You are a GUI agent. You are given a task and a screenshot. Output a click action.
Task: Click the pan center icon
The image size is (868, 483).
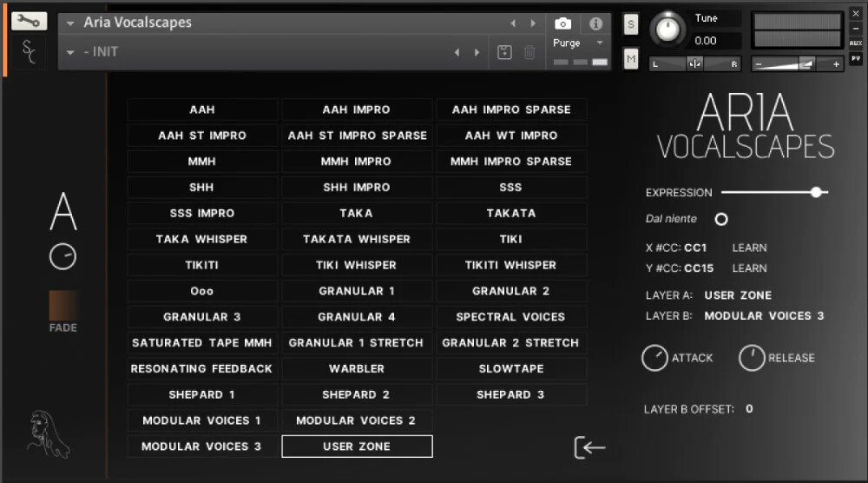694,63
